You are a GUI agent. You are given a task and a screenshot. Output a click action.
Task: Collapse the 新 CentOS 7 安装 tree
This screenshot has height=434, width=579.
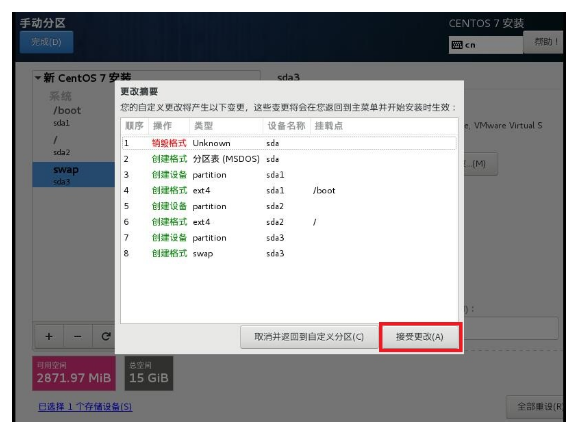pyautogui.click(x=38, y=78)
